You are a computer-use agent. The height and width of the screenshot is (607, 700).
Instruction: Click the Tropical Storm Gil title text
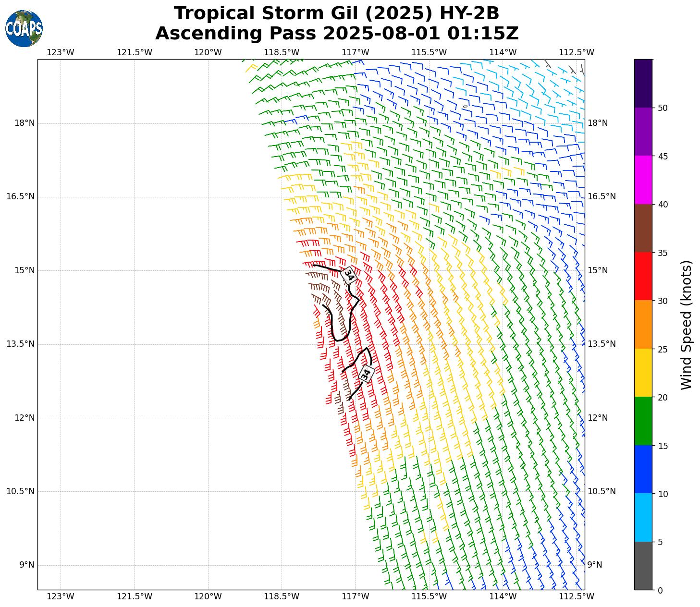[x=336, y=13]
